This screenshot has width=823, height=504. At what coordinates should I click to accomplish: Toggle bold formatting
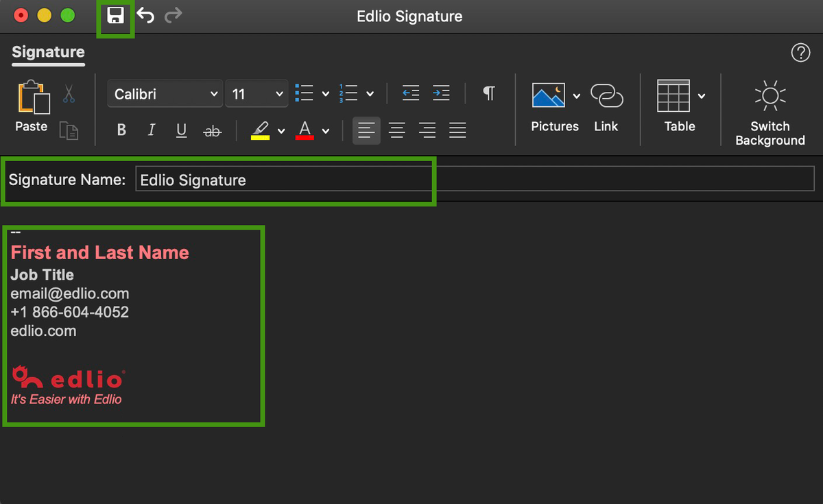tap(121, 130)
